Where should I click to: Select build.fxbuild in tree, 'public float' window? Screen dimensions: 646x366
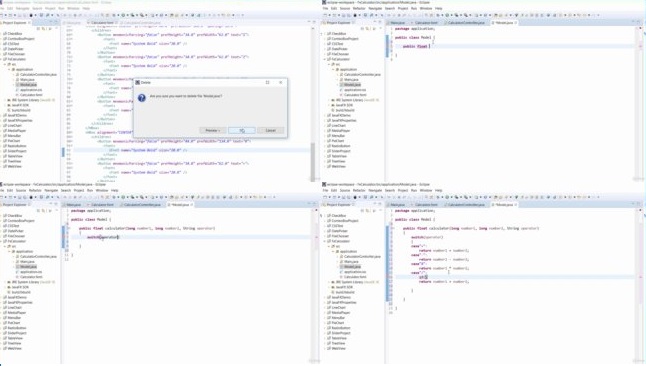point(346,110)
